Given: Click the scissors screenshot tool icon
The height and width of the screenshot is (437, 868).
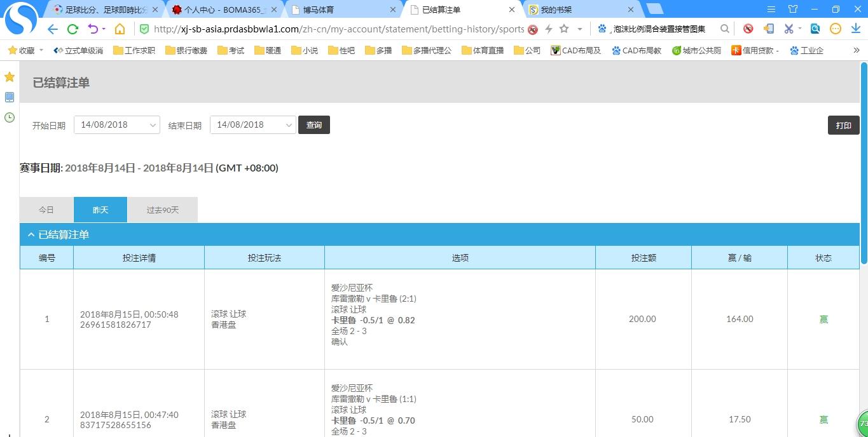Looking at the screenshot, I should click(x=789, y=29).
